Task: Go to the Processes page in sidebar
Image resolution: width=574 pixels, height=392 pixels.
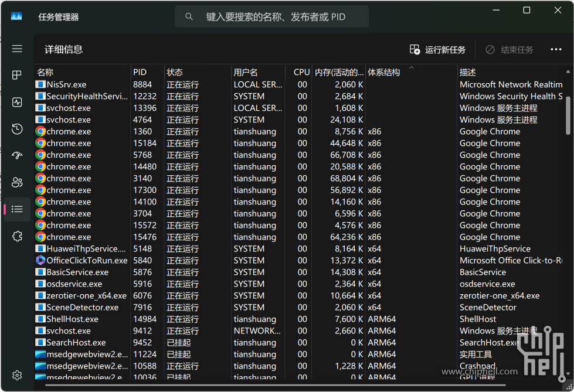Action: [17, 75]
